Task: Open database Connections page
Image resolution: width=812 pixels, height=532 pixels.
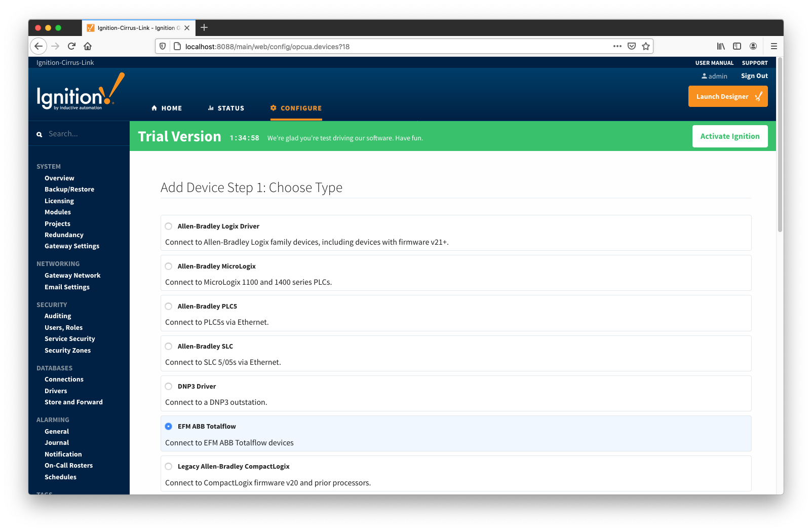Action: pyautogui.click(x=64, y=379)
